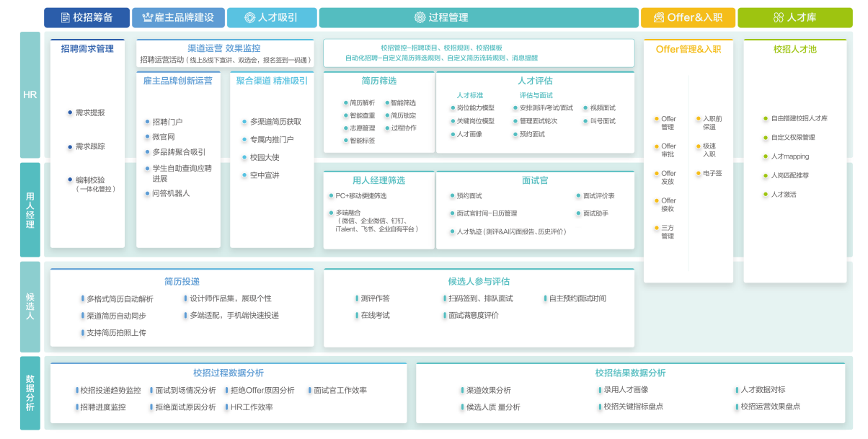Image resolution: width=868 pixels, height=439 pixels.
Task: Click the 智能标签 item
Action: (x=363, y=141)
